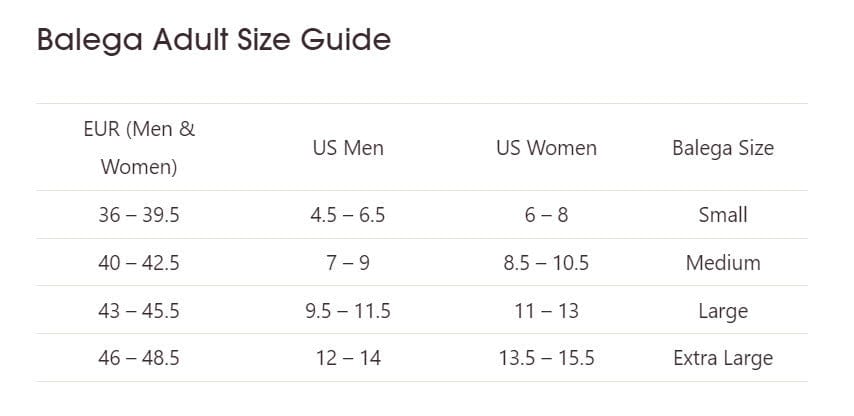Click the 9.5 – 11.5 US Men cell
This screenshot has width=854, height=416.
pos(348,311)
